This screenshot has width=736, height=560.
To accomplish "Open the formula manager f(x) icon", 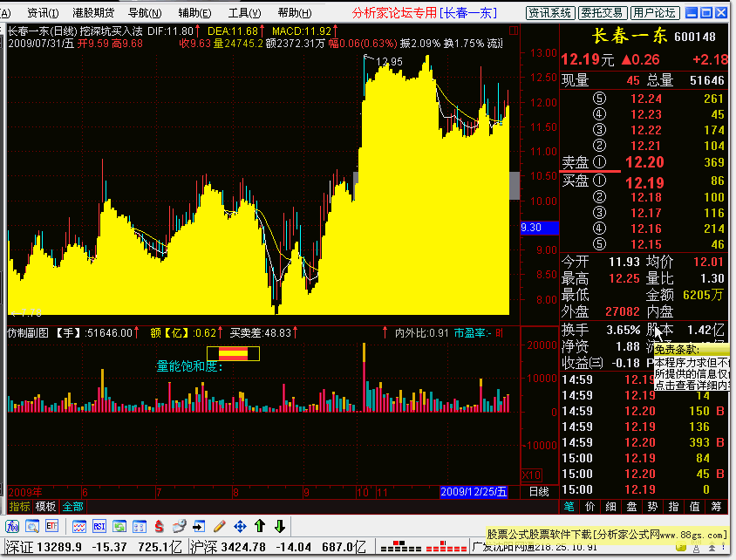I will (11, 527).
